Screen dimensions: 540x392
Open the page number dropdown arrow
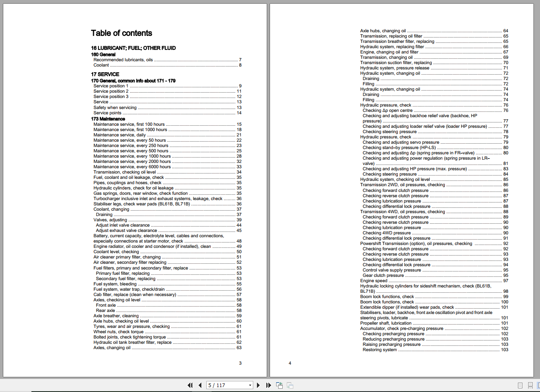[x=250, y=385]
